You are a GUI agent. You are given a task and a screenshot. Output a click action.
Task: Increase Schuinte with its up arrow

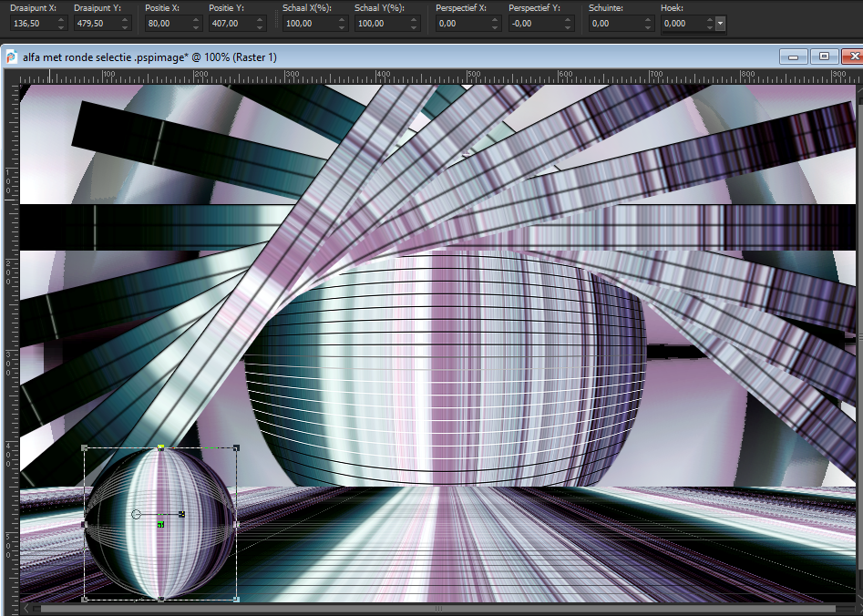click(x=648, y=20)
